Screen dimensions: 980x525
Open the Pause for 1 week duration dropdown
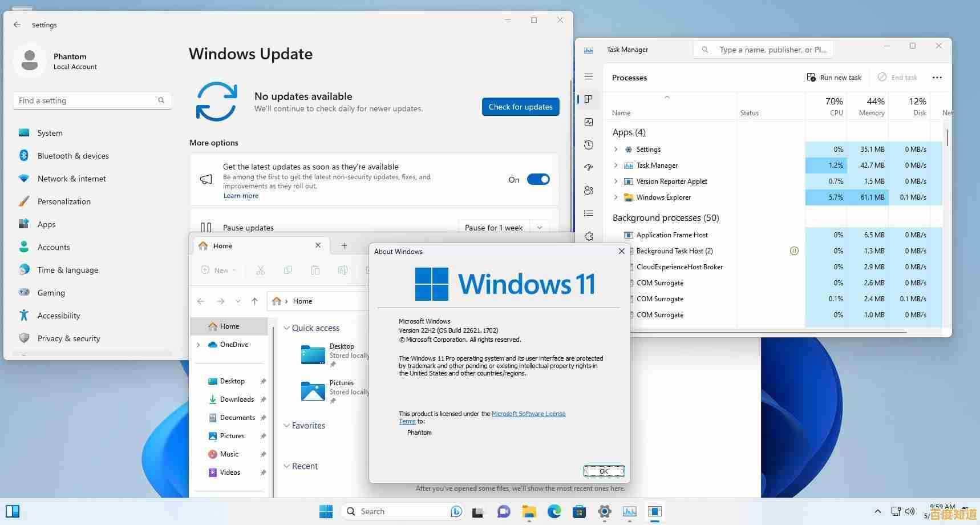[x=539, y=227]
